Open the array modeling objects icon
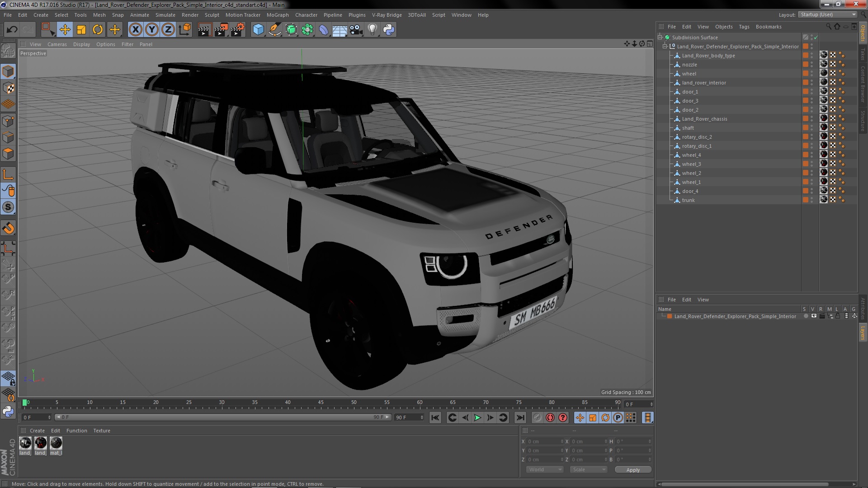868x488 pixels. point(307,30)
